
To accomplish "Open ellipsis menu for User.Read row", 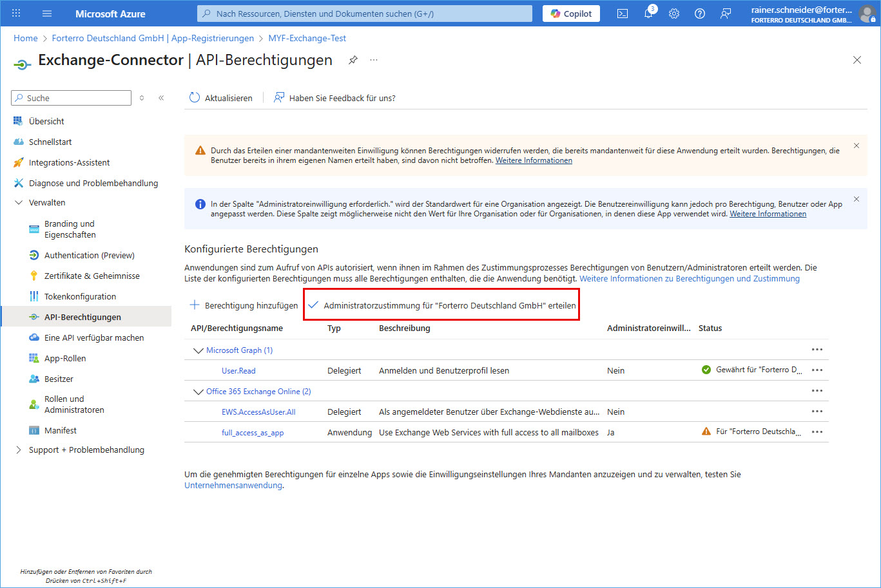I will click(x=817, y=370).
